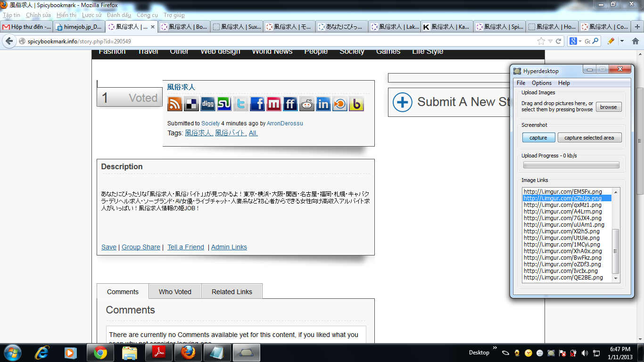Open the Google search engine dropdown

(x=576, y=41)
